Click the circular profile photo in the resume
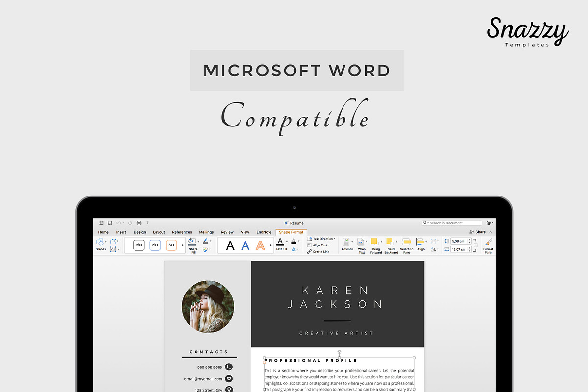Screen dimensions: 588x392 208,307
